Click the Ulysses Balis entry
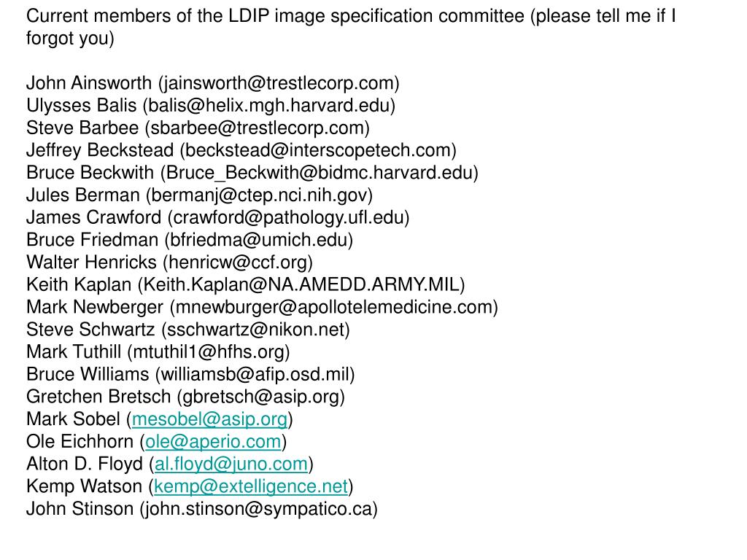Screen dimensions: 747x560 211,106
